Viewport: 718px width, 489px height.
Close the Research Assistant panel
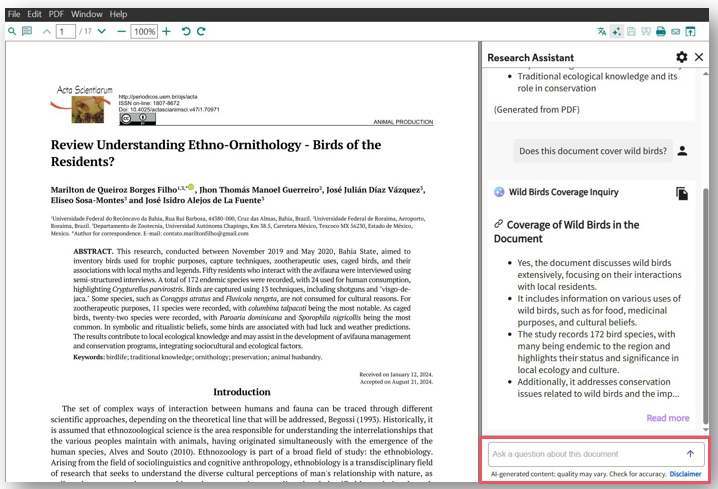pos(699,58)
